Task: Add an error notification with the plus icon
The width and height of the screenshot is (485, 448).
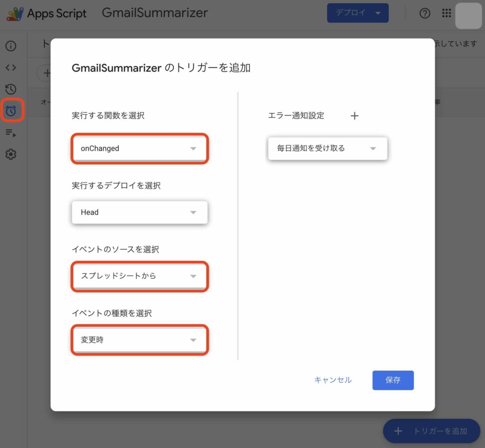Action: click(x=354, y=115)
